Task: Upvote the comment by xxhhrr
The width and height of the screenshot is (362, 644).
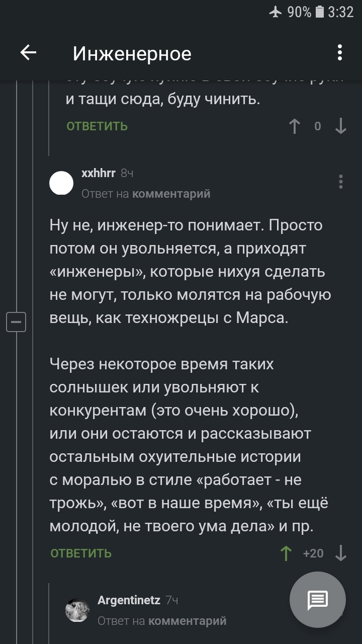Action: coord(285,552)
